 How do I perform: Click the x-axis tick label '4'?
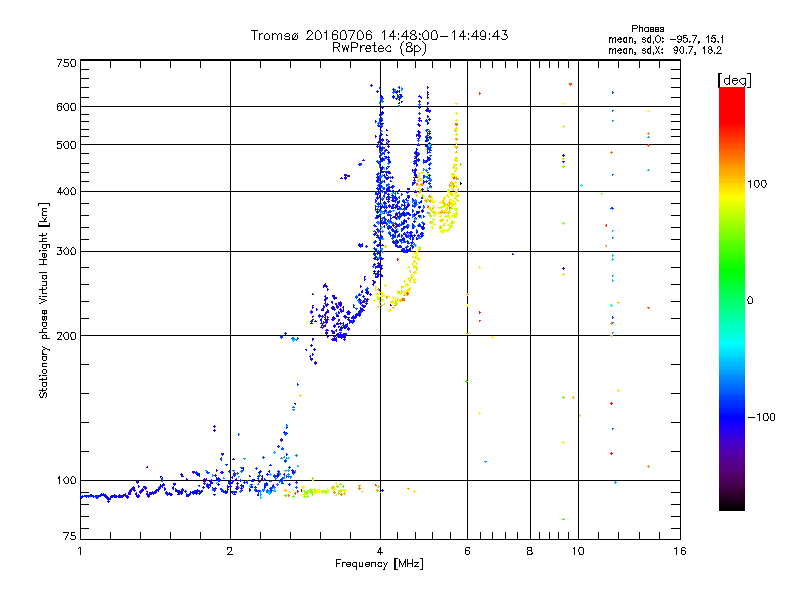point(380,551)
